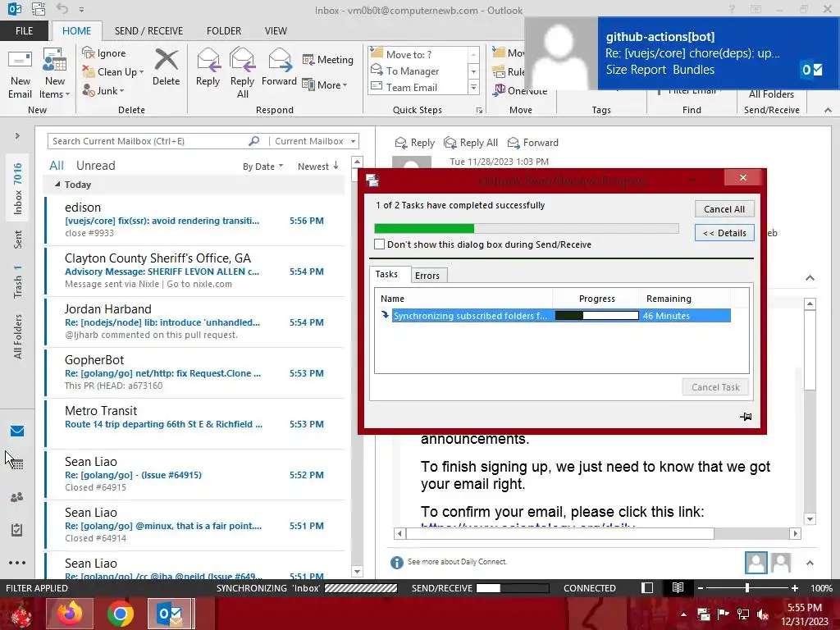The height and width of the screenshot is (630, 840).
Task: Open the email from edison
Action: (x=195, y=220)
